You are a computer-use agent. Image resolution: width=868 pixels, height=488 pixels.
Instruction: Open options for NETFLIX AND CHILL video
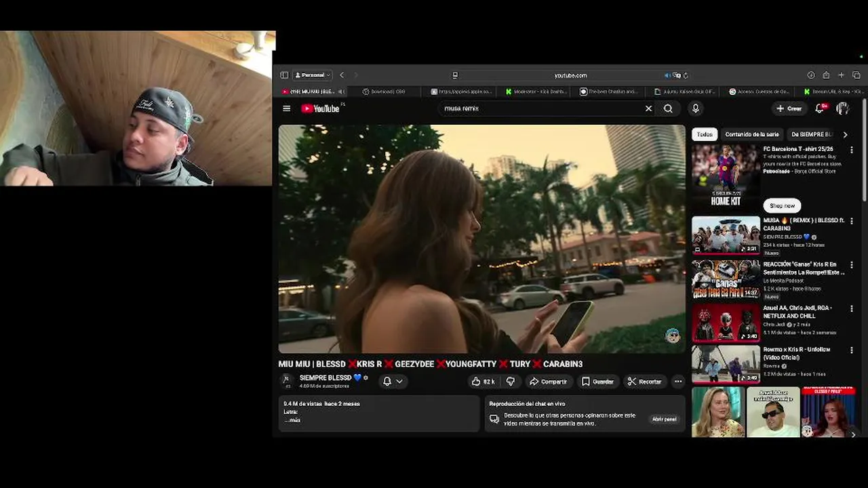(x=852, y=308)
